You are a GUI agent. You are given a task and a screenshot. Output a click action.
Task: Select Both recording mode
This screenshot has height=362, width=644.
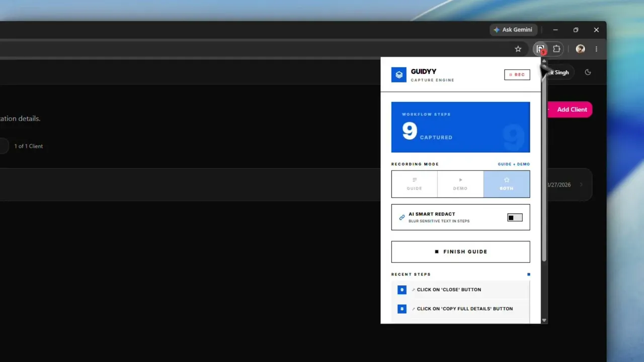pos(507,184)
